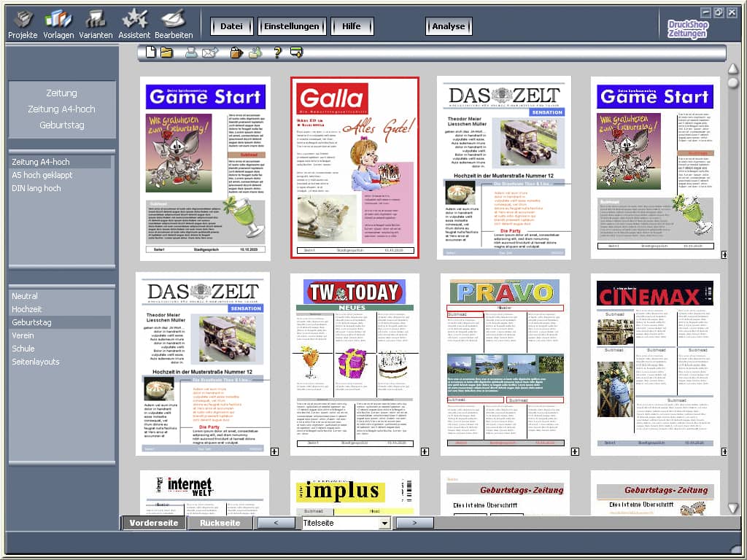Click the brown bag with arrow icon
Screen dimensions: 747x560
236,52
